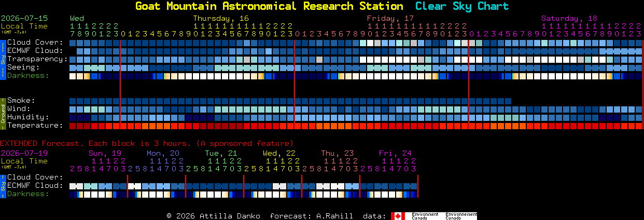Image resolution: width=644 pixels, height=220 pixels.
Task: Open the Goat Mountain Astronomical Research Station title
Action: point(269,6)
